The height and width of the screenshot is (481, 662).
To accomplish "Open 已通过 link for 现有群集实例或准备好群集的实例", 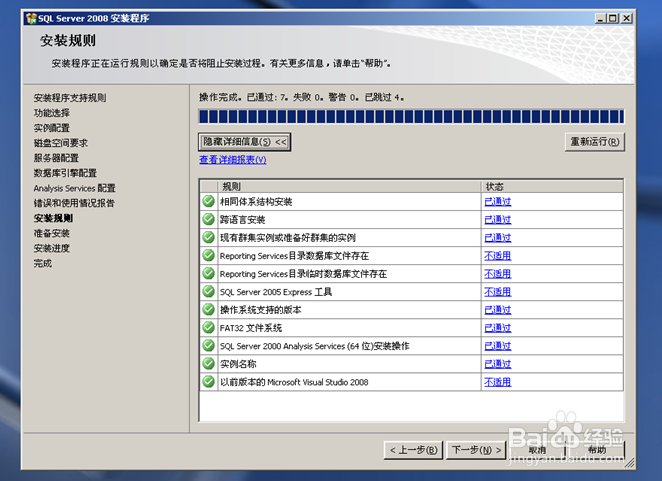I will coord(498,238).
